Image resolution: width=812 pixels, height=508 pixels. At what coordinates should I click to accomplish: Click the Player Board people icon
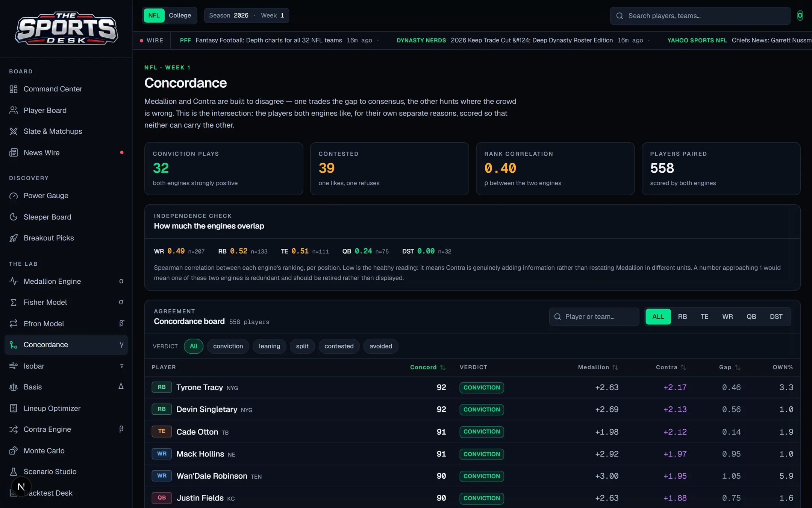14,110
